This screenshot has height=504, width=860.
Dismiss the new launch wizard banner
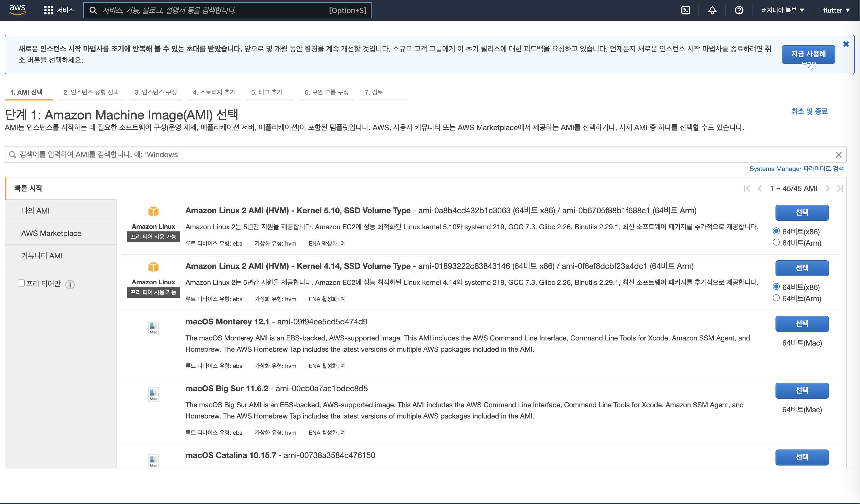point(846,44)
